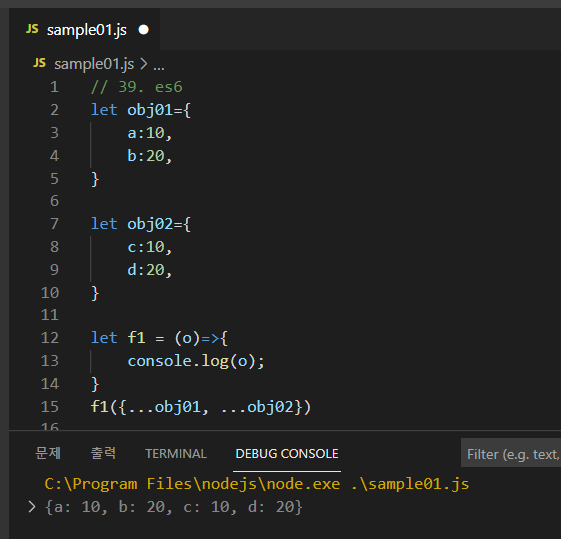561x539 pixels.
Task: Click line number 12 in the gutter
Action: pos(50,338)
